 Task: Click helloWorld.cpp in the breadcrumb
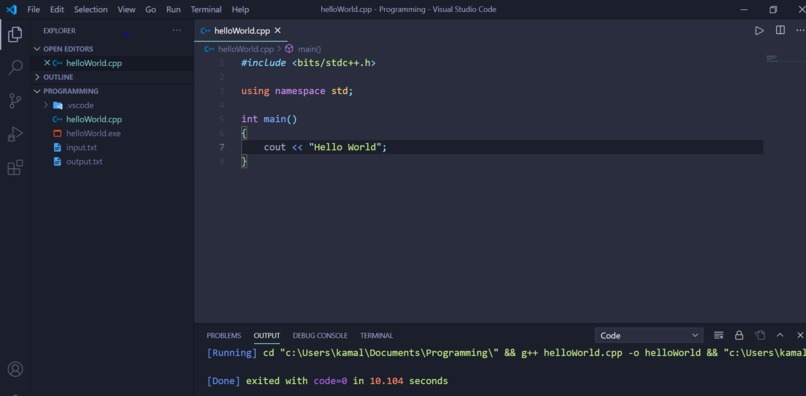coord(246,49)
